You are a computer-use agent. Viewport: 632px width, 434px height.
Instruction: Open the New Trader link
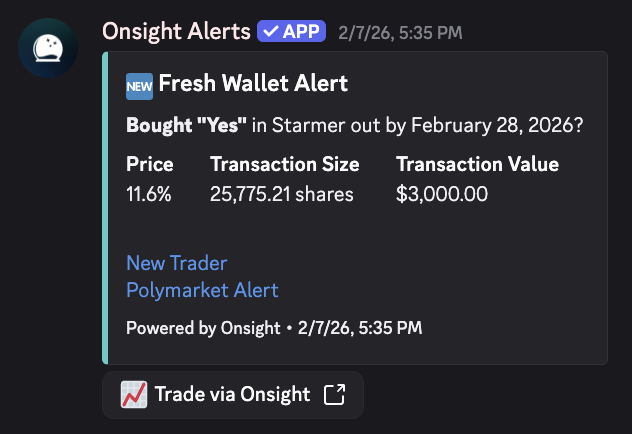[176, 263]
